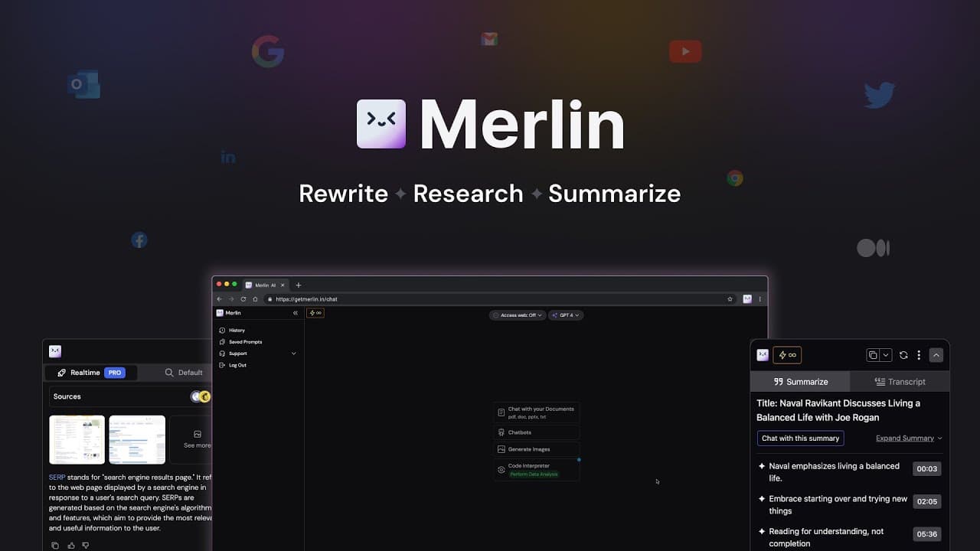Click the Expand Summary link
The height and width of the screenshot is (551, 980).
click(909, 439)
